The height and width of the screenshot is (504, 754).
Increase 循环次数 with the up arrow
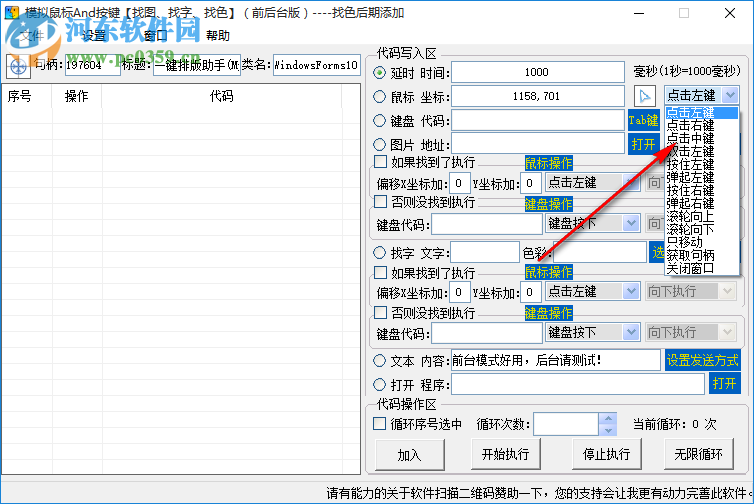pyautogui.click(x=608, y=418)
